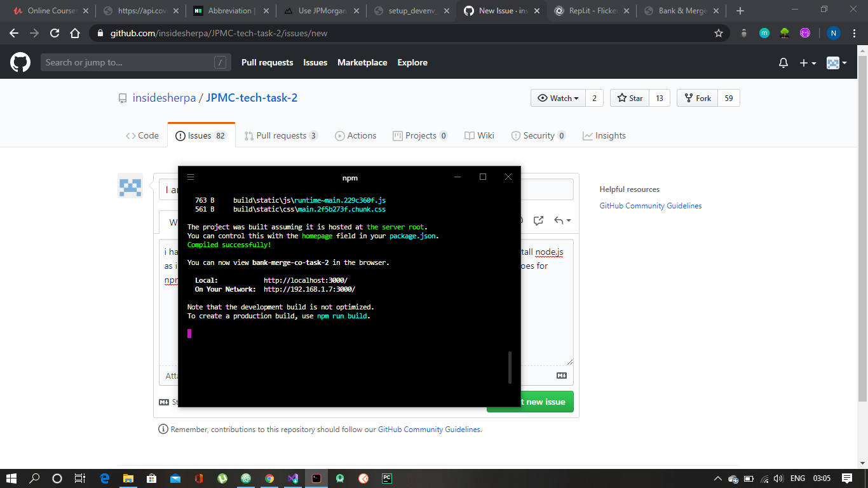Go to Chrome home page button

(75, 33)
